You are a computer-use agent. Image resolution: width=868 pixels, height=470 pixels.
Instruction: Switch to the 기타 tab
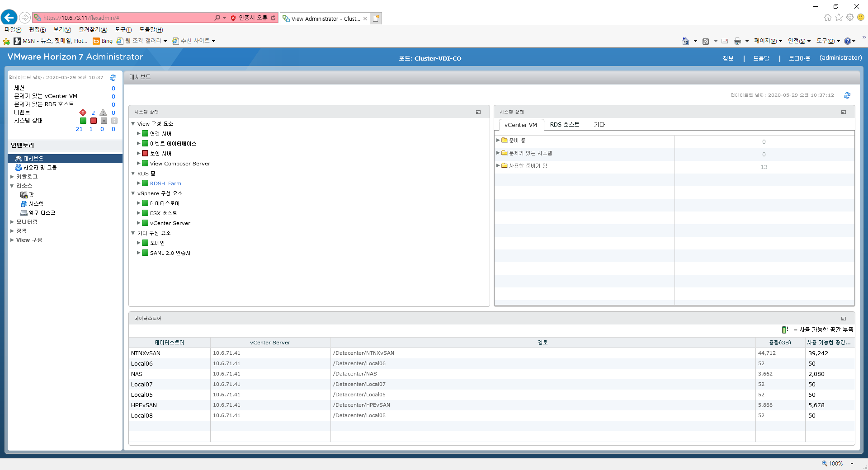coord(599,124)
